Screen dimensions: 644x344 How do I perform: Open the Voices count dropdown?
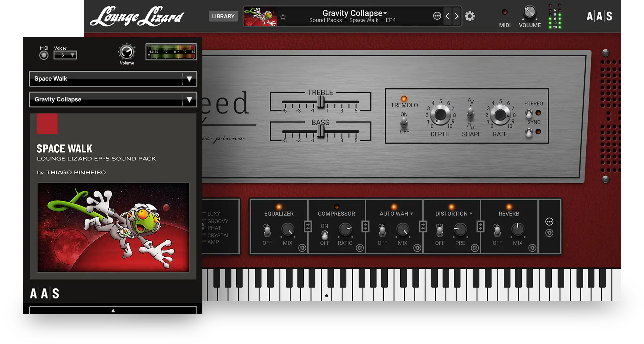tap(65, 55)
